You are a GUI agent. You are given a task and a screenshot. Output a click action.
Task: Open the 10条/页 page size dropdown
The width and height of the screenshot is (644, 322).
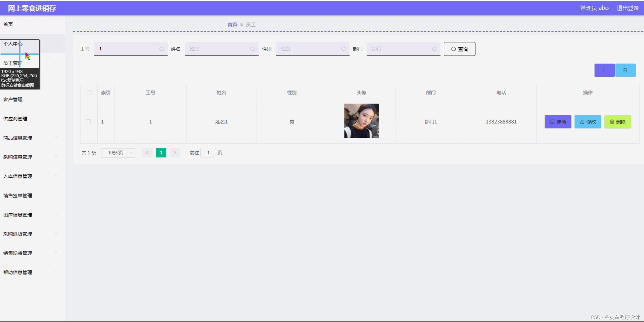[x=118, y=153]
